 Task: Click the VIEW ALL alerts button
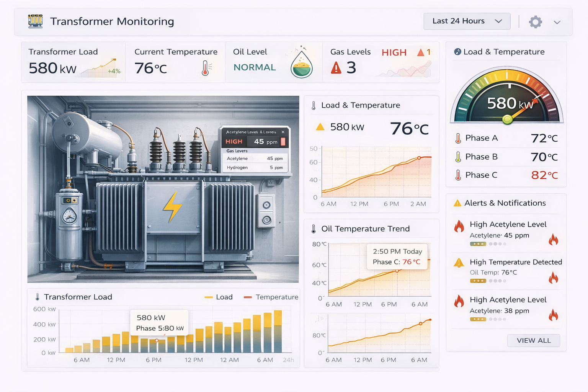533,340
